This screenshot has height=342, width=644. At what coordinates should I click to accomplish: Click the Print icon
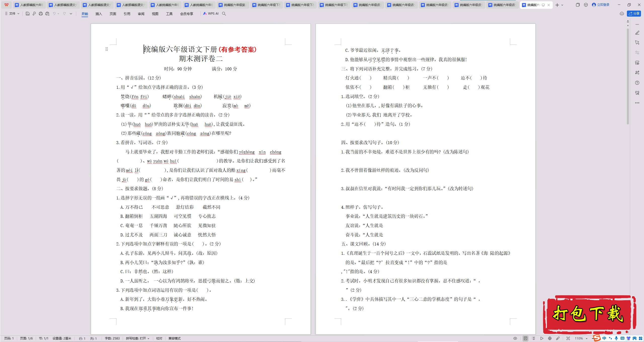click(41, 14)
